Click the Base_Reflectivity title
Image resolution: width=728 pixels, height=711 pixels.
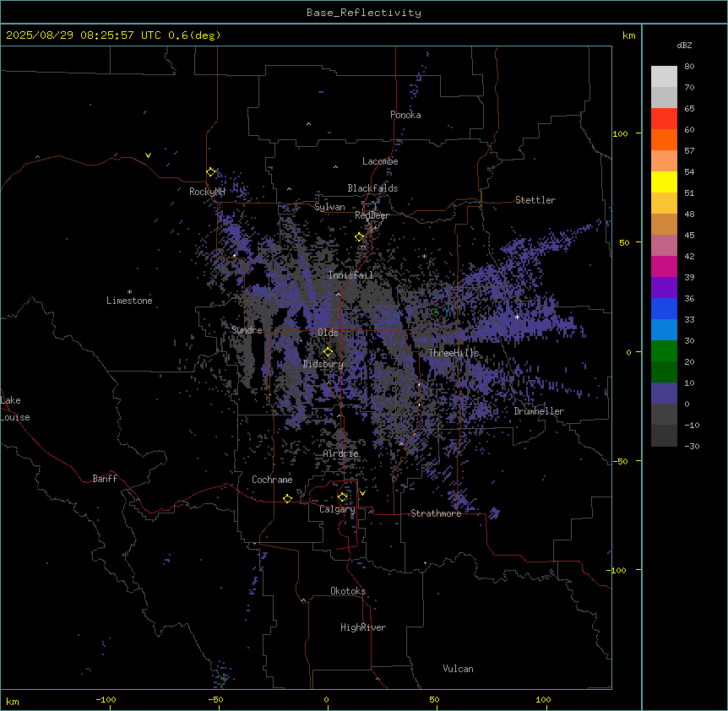click(x=364, y=13)
